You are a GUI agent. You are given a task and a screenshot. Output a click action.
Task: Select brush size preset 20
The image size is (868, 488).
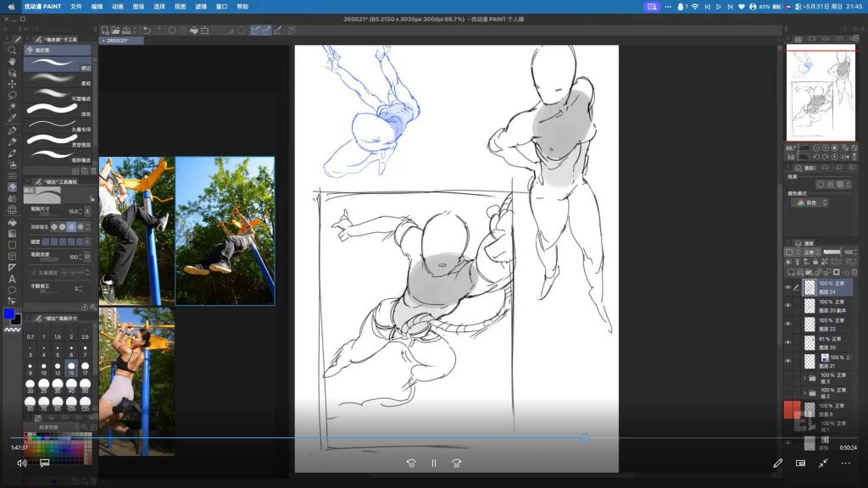[x=30, y=385]
